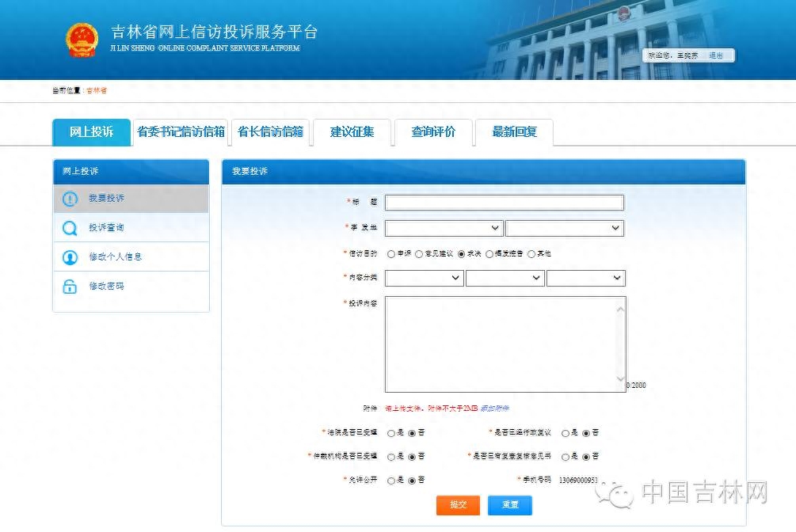The width and height of the screenshot is (796, 532).
Task: Select the 申诉 radio option
Action: (x=391, y=254)
